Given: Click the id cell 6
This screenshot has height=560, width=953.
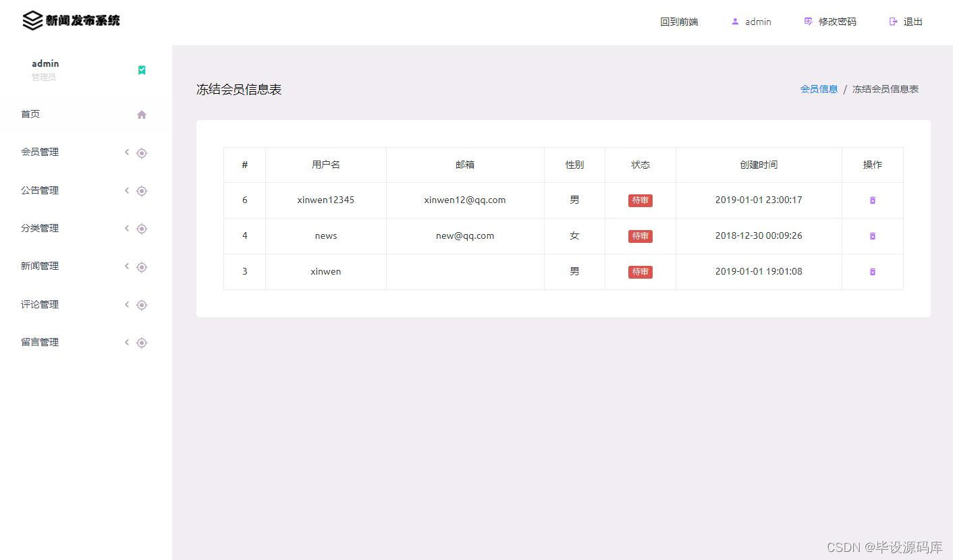Looking at the screenshot, I should click(244, 200).
